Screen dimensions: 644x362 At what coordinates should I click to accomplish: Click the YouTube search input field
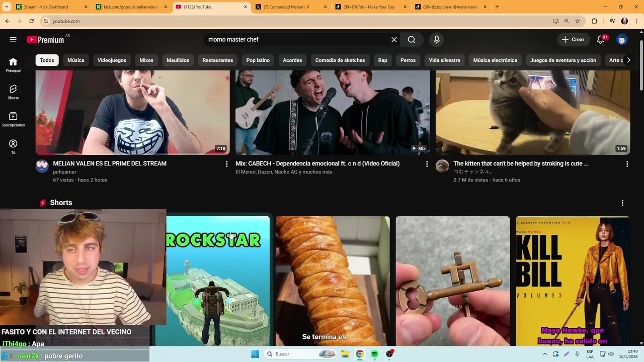pyautogui.click(x=297, y=40)
